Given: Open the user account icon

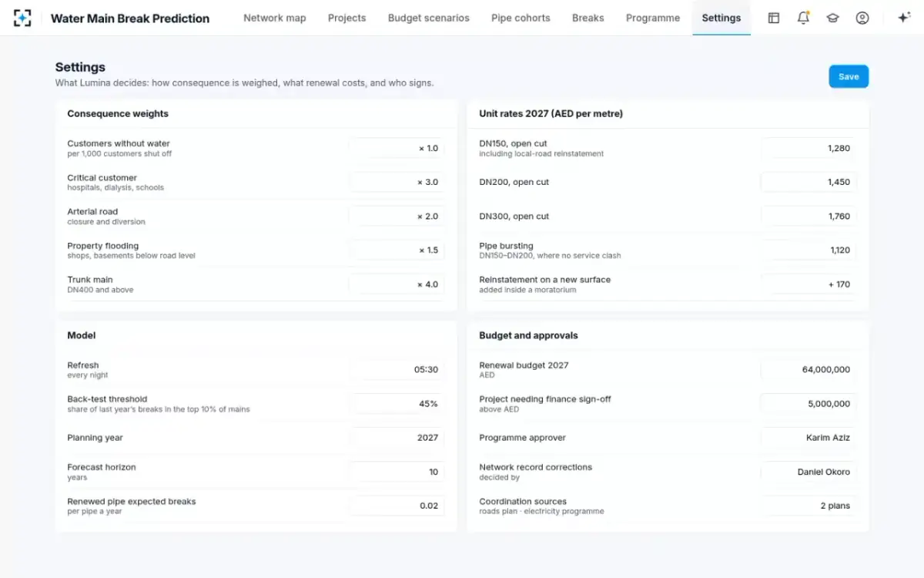Looking at the screenshot, I should pyautogui.click(x=862, y=18).
